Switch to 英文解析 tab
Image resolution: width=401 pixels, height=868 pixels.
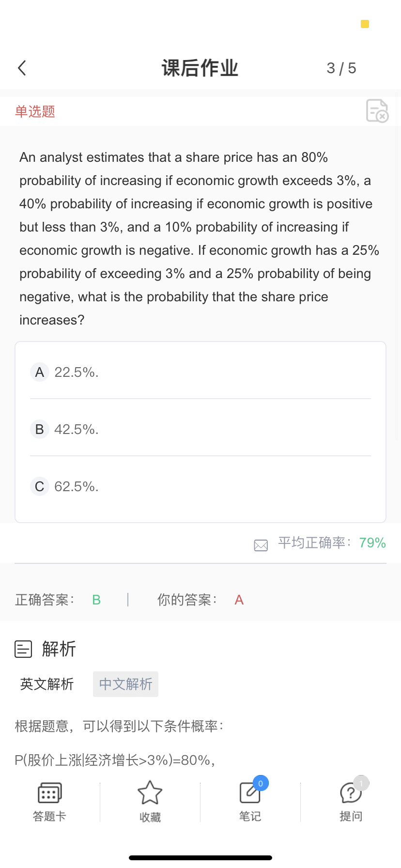click(x=47, y=684)
